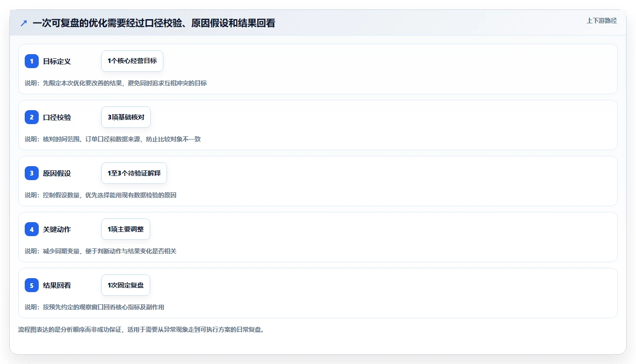Screen dimensions: 636x364
Task: Select step number 4 badge for 关键动作
Action: click(x=32, y=229)
